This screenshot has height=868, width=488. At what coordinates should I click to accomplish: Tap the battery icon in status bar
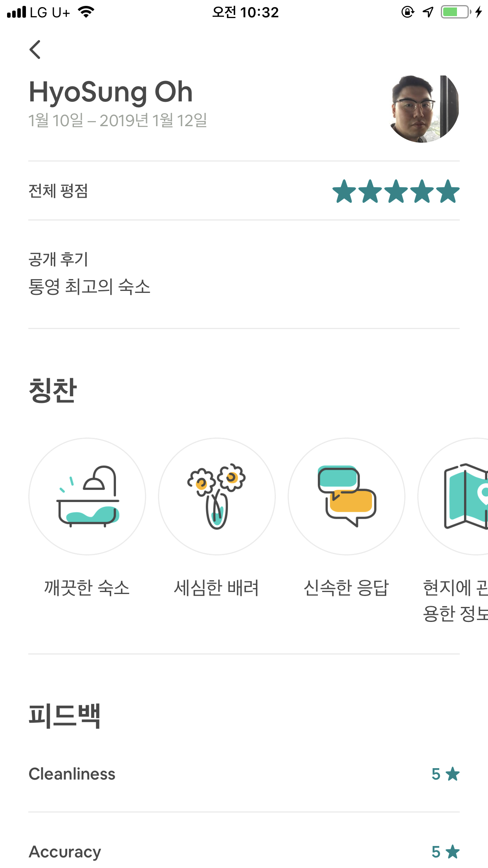coord(455,12)
